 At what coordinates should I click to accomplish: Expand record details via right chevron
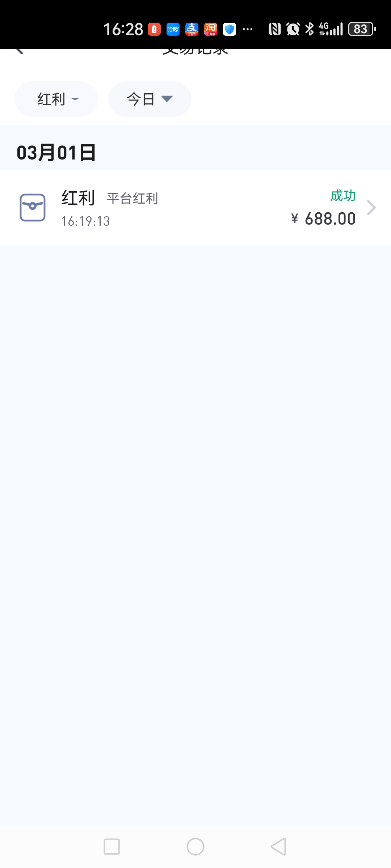point(371,208)
